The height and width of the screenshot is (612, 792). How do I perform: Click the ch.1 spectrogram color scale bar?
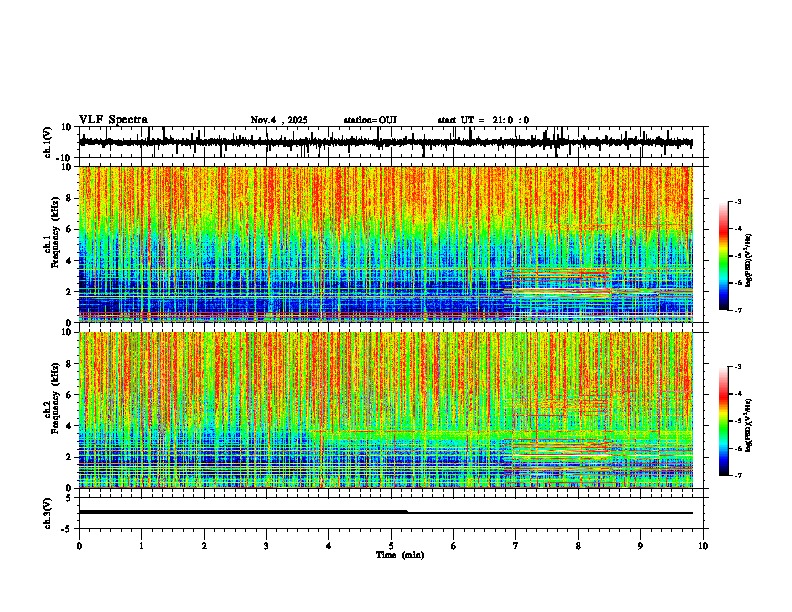coord(724,256)
